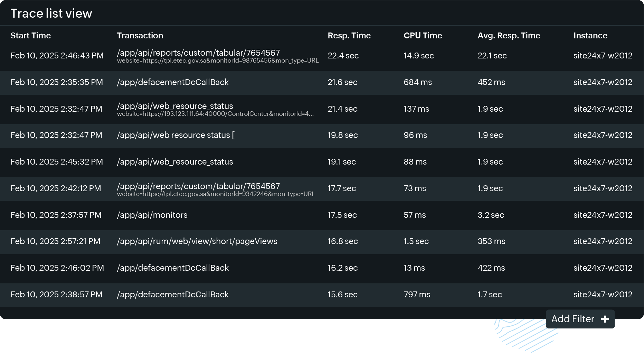Click the Add Filter button
Screen dimensions: 644x353
[580, 319]
